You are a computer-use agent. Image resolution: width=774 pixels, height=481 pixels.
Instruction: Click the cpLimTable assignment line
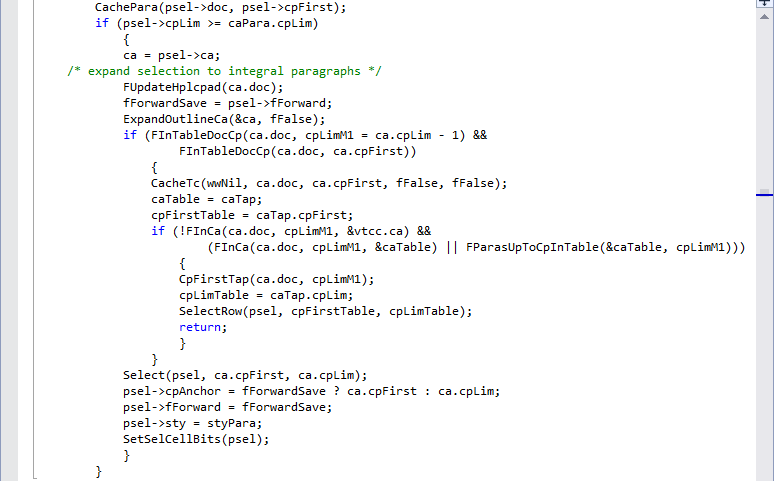coord(266,295)
